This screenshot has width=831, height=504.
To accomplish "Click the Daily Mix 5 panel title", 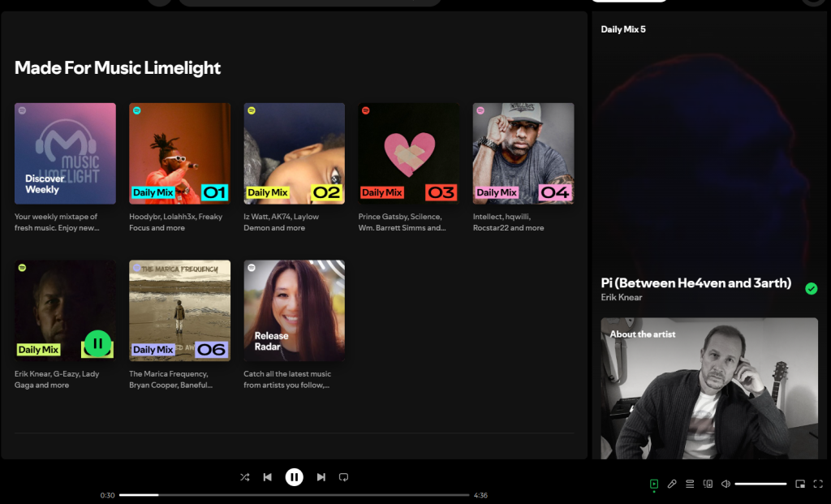I will (x=623, y=30).
